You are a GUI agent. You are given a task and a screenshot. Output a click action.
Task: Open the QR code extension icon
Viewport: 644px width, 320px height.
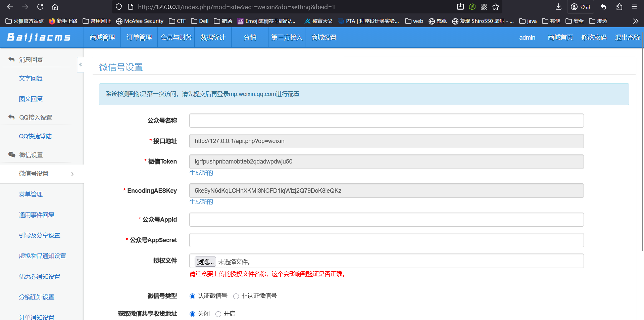[x=484, y=7]
